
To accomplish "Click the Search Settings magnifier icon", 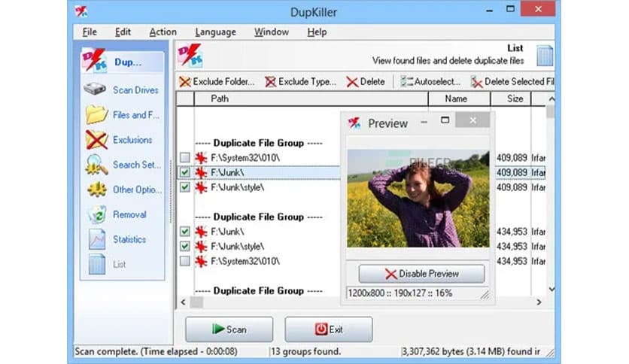I will tap(96, 165).
